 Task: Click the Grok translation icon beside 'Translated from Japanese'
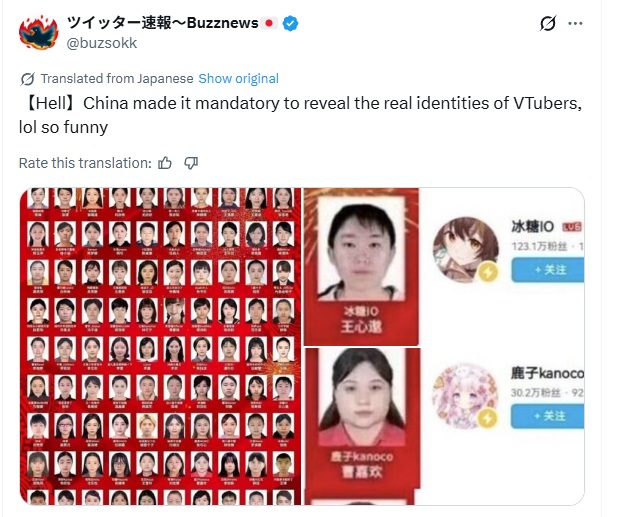27,79
